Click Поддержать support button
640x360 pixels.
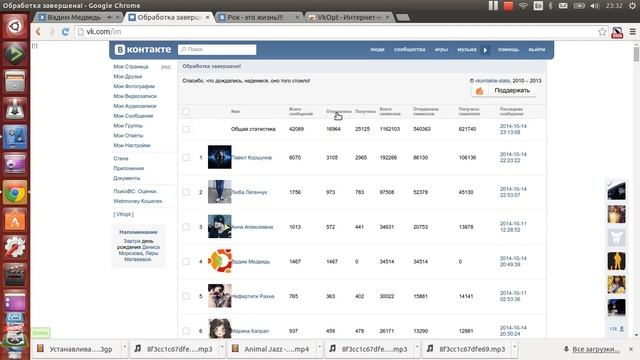click(504, 91)
